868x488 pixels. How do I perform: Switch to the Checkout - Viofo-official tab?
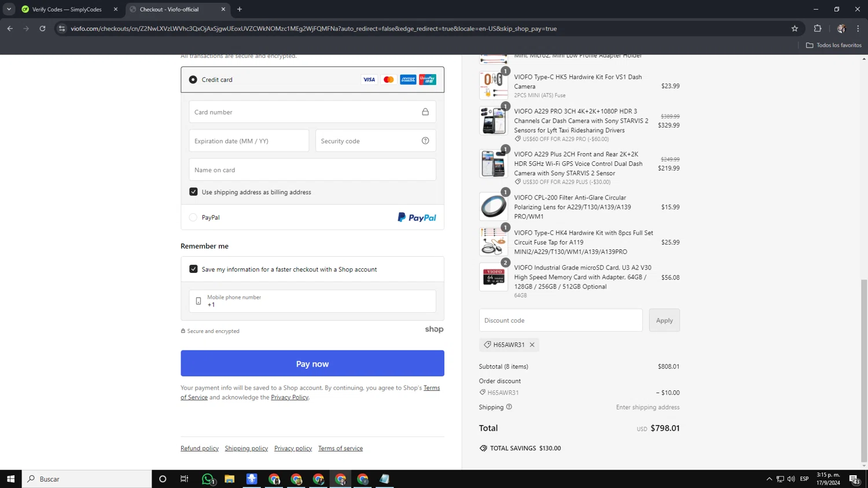pos(169,9)
